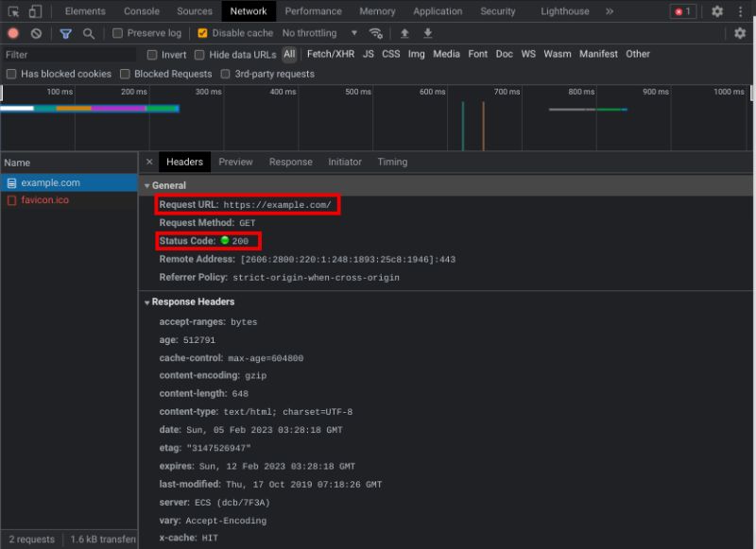
Task: Clear all network requests
Action: pos(36,33)
